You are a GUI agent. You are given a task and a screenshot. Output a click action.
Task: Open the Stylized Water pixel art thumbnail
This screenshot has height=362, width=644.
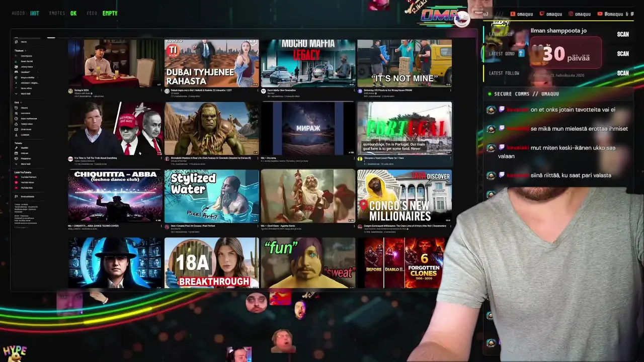[211, 196]
